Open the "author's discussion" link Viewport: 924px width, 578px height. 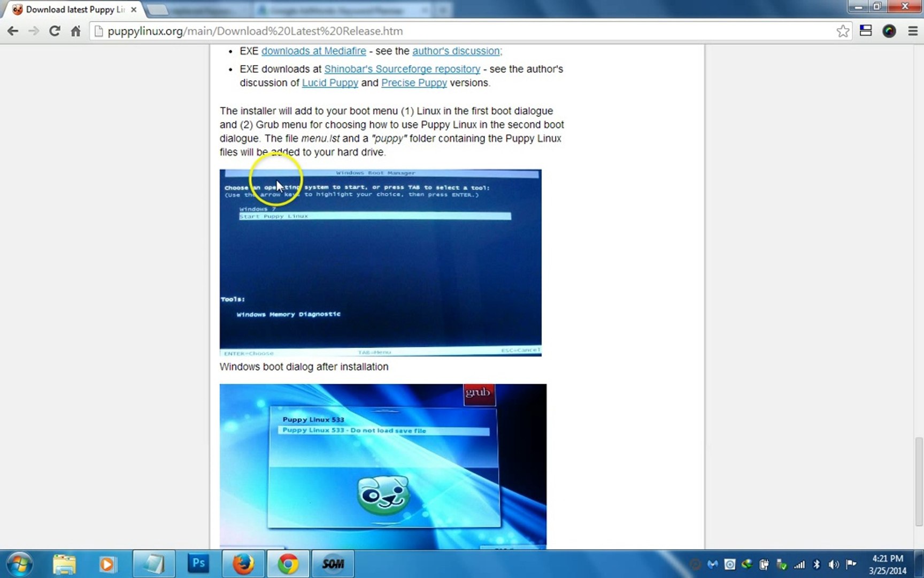point(457,51)
